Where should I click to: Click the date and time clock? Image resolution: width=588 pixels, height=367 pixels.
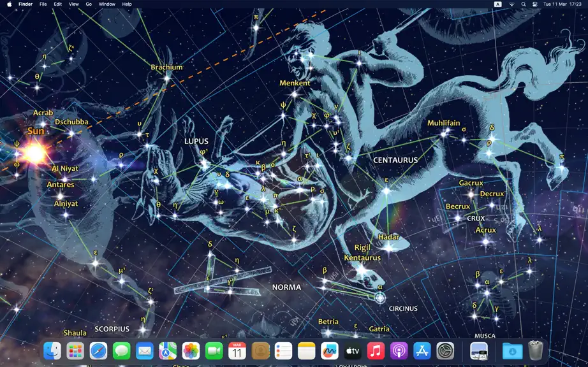pos(562,4)
